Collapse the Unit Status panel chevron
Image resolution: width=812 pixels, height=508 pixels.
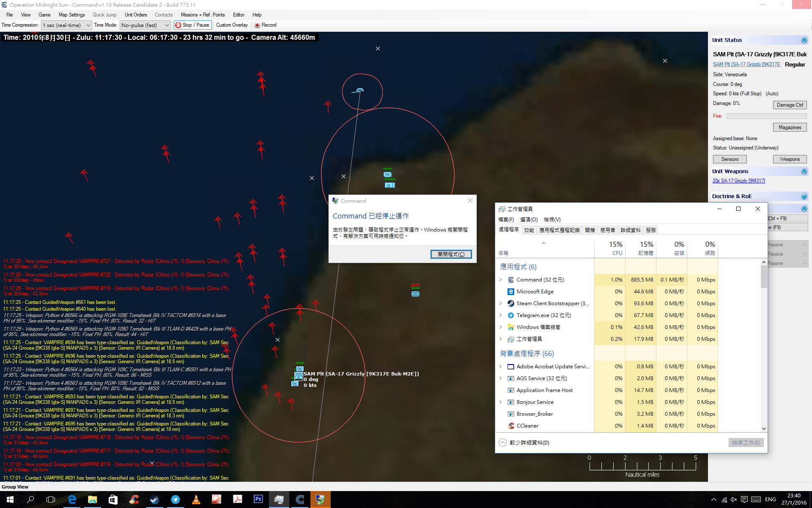804,40
